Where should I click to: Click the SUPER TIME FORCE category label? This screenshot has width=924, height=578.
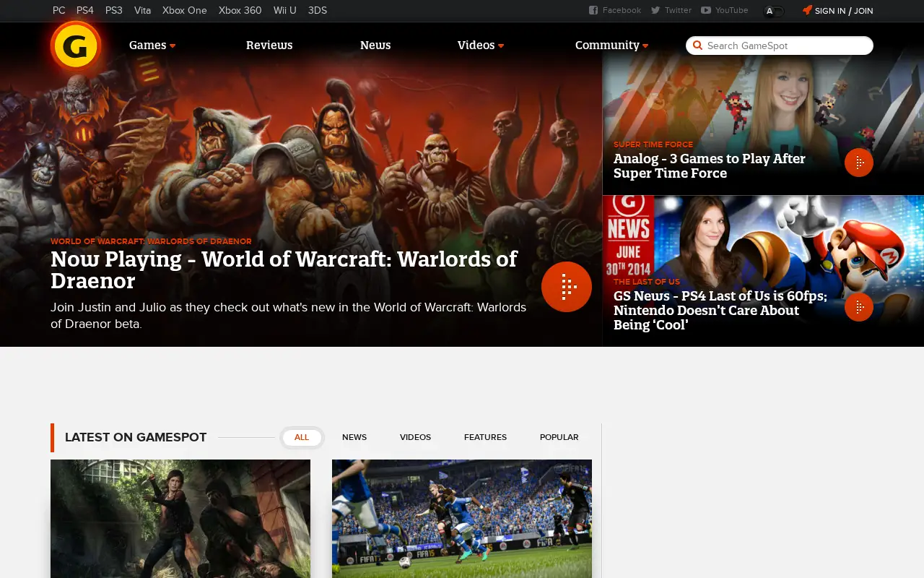(x=653, y=144)
